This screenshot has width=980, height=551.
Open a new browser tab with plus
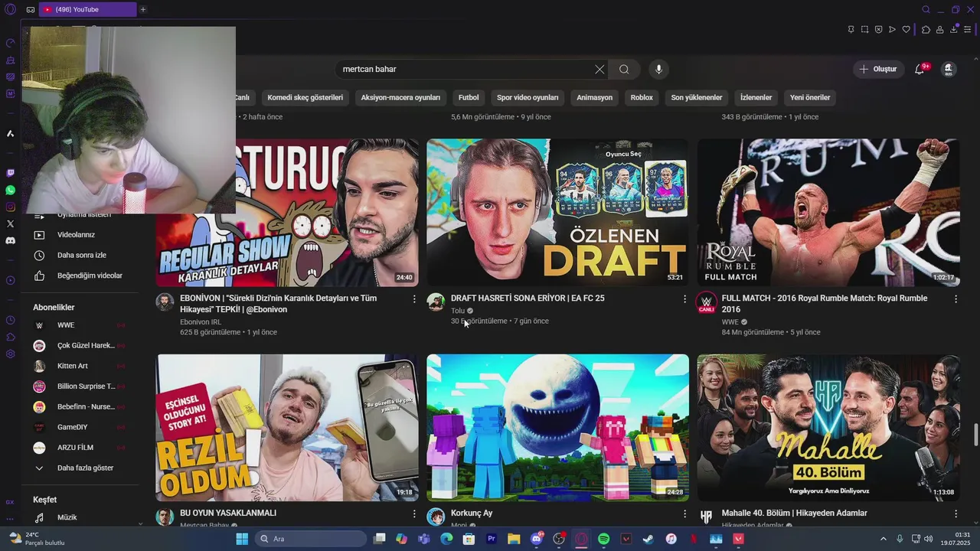pos(142,9)
